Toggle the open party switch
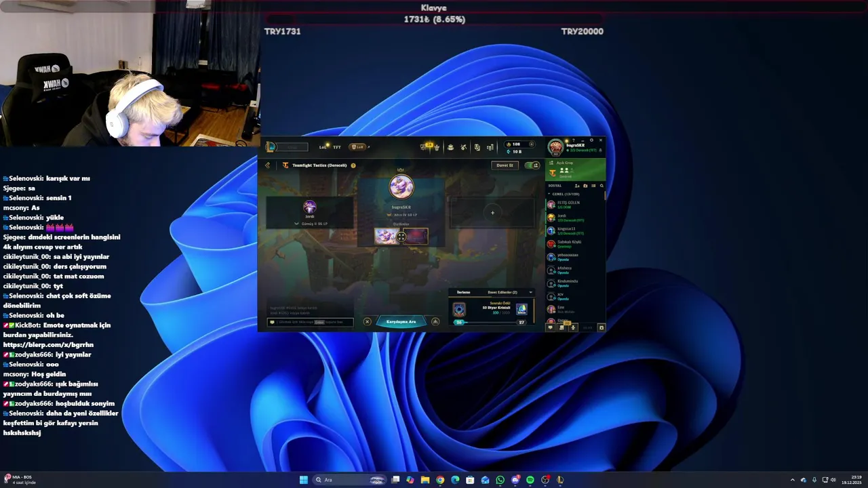The width and height of the screenshot is (868, 488). pyautogui.click(x=532, y=165)
